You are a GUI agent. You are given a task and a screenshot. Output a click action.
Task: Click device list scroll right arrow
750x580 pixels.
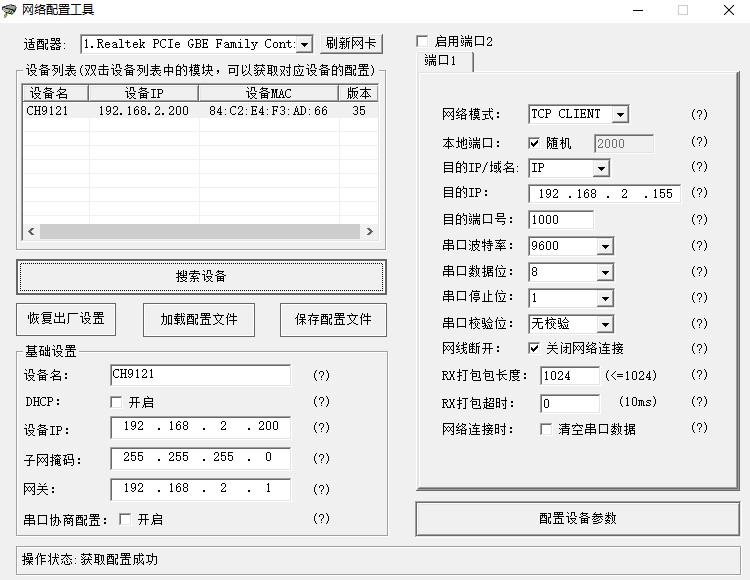tap(369, 231)
